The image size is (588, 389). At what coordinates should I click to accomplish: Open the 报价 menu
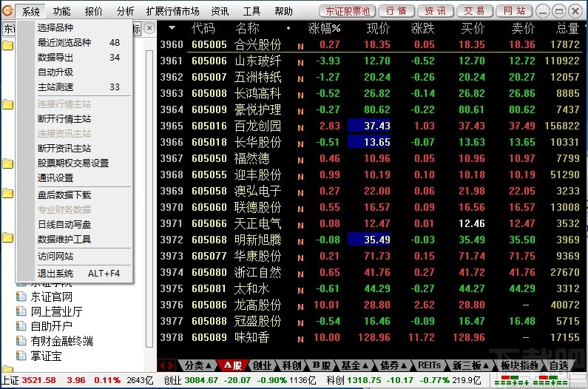pyautogui.click(x=93, y=12)
